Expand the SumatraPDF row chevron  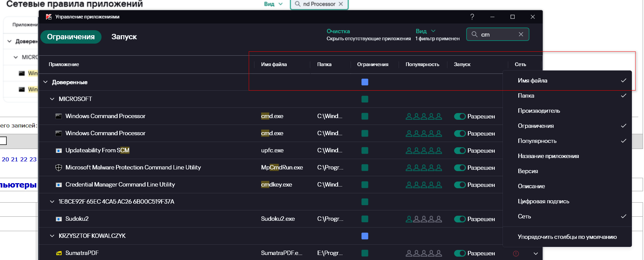coord(536,254)
